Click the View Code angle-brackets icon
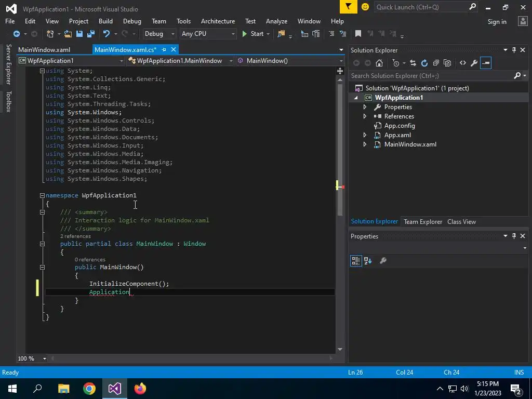This screenshot has height=399, width=532. pyautogui.click(x=463, y=63)
